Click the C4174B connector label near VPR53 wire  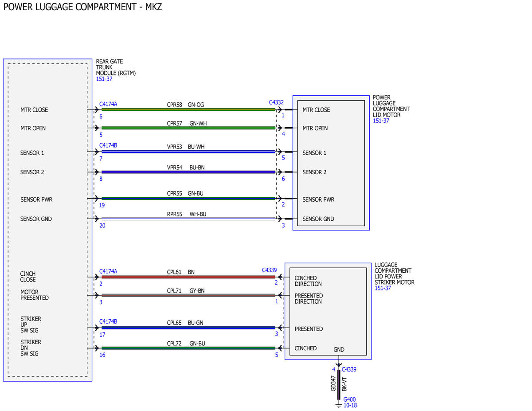[108, 145]
